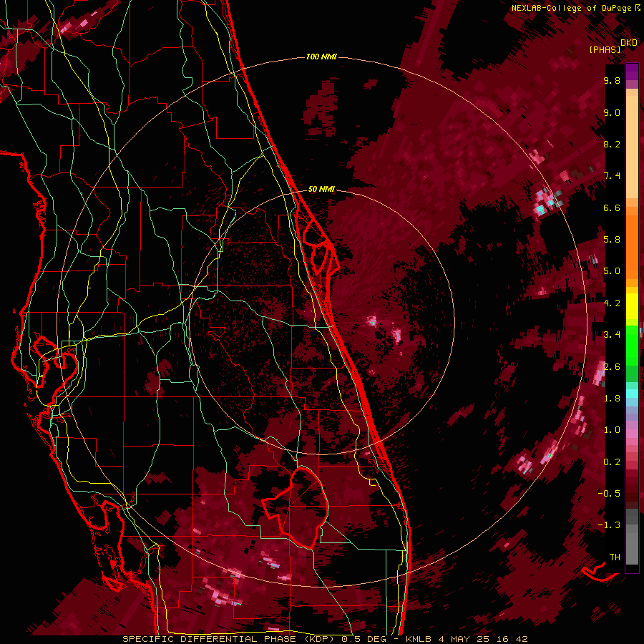
Task: Click the 50 NMI range ring label
Action: [321, 190]
